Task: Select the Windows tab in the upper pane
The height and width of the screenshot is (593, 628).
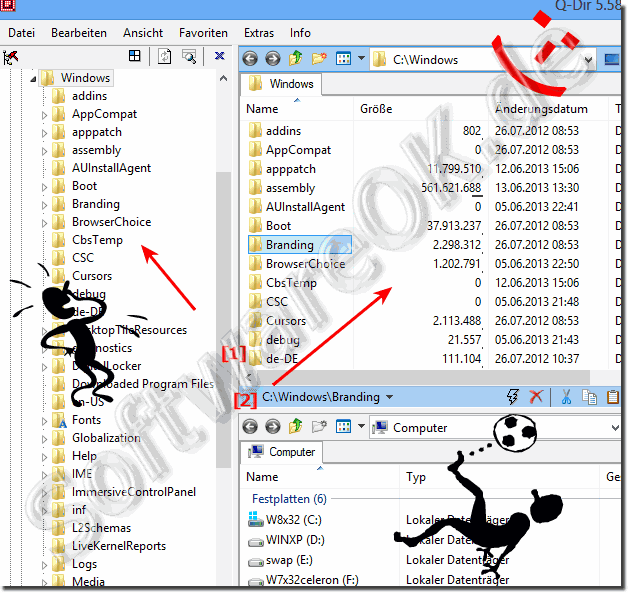Action: pos(281,84)
